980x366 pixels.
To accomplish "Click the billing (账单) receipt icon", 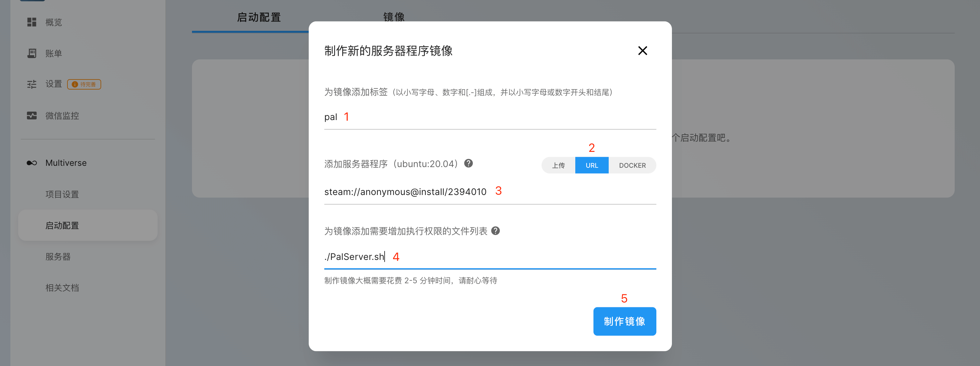I will (x=31, y=53).
